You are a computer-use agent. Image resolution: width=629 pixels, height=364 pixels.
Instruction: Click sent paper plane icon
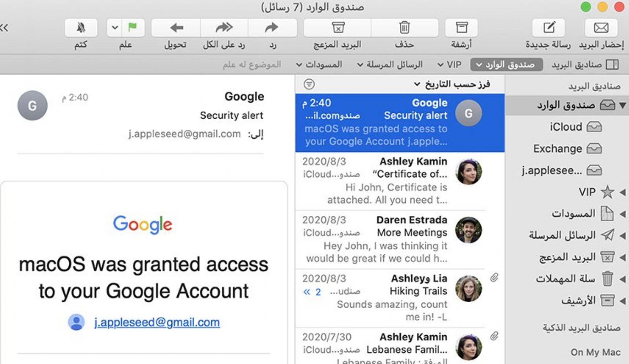pyautogui.click(x=607, y=235)
